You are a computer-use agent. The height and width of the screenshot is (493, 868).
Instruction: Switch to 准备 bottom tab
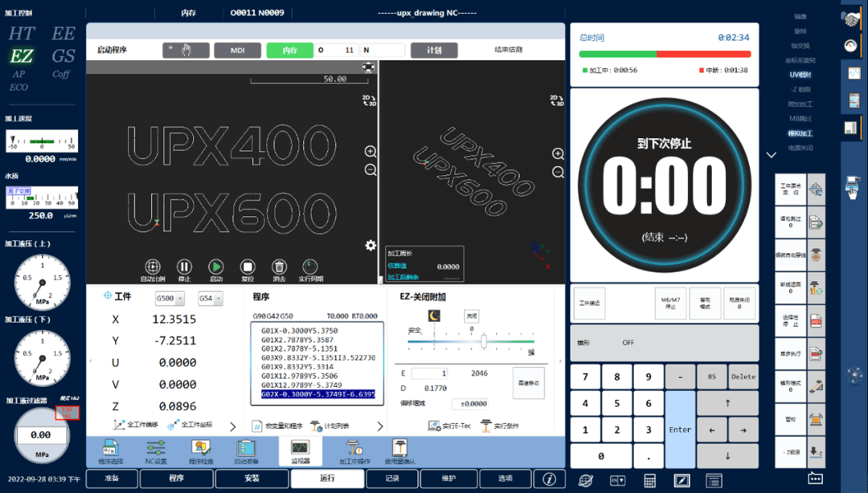[x=112, y=479]
